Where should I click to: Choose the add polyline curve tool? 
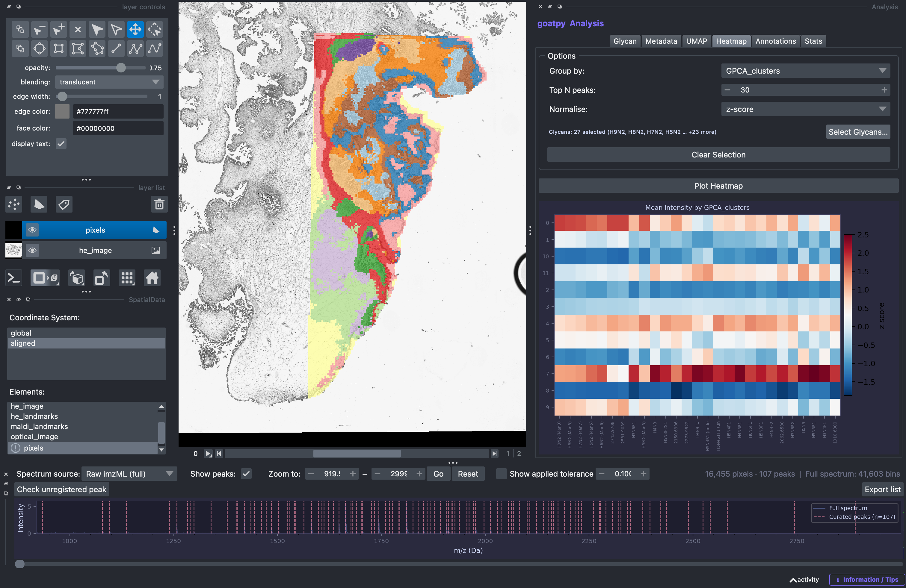click(155, 48)
